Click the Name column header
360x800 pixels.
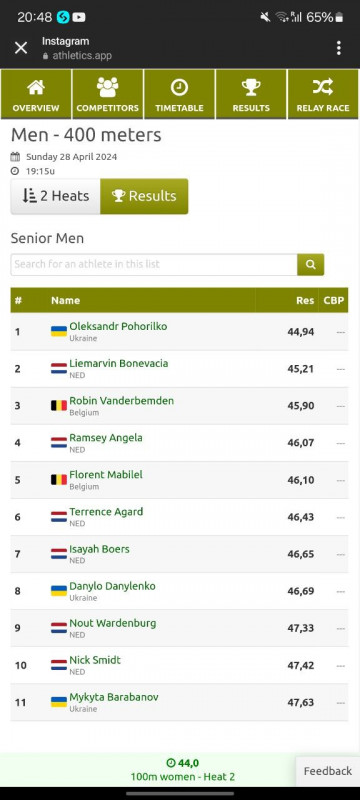pyautogui.click(x=65, y=301)
